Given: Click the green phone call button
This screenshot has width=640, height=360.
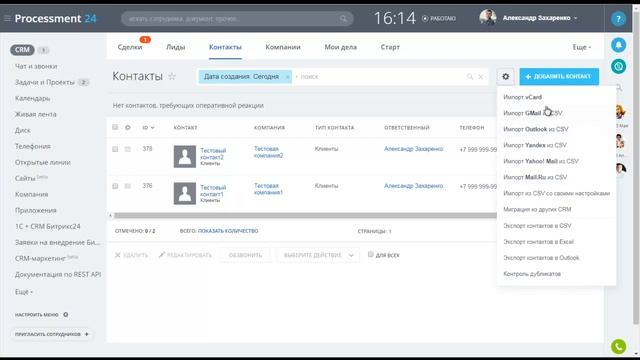Looking at the screenshot, I should point(618,347).
